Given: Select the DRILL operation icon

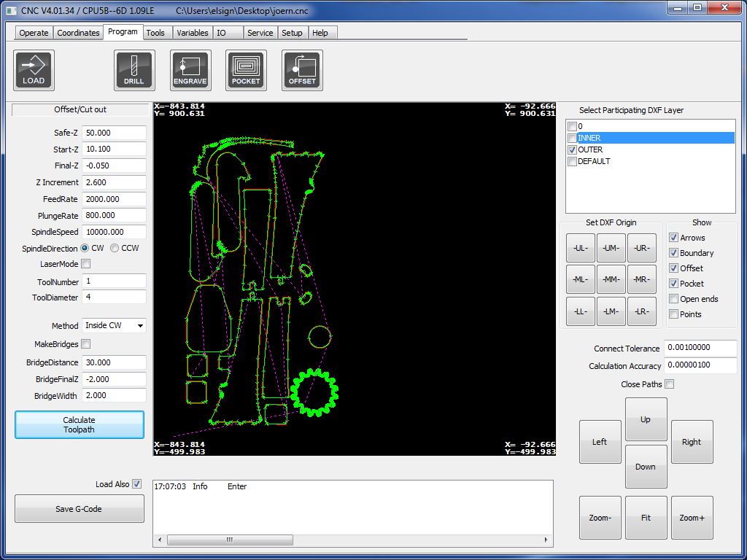Looking at the screenshot, I should pos(134,71).
